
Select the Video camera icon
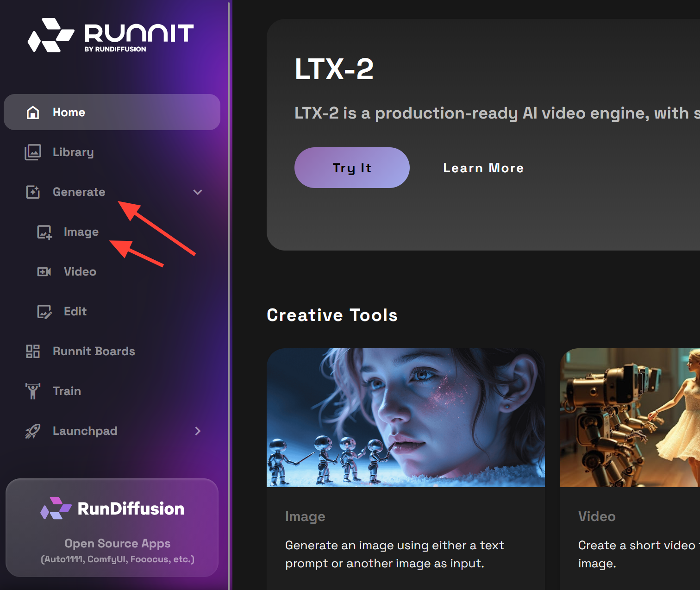click(x=44, y=272)
